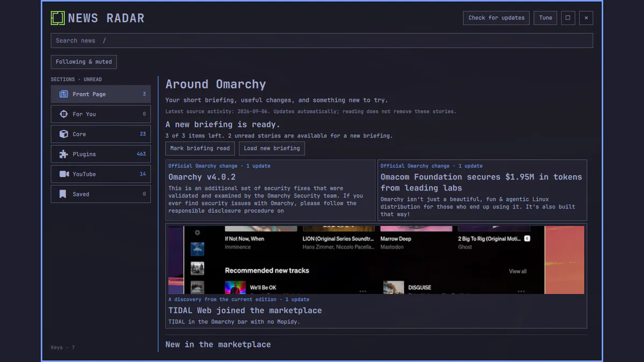The height and width of the screenshot is (362, 644).
Task: Click the News Radar logo icon
Action: pyautogui.click(x=57, y=18)
